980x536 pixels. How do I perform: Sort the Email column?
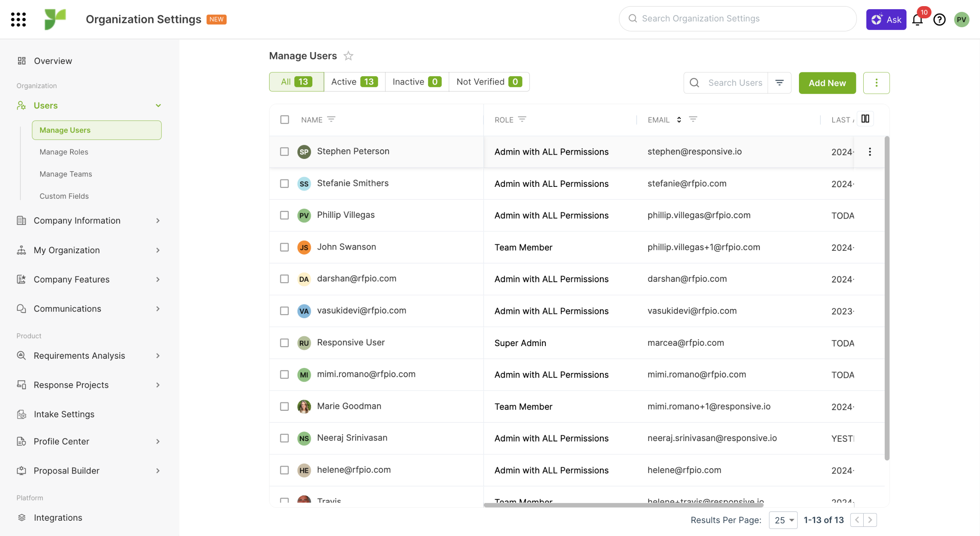(x=679, y=119)
